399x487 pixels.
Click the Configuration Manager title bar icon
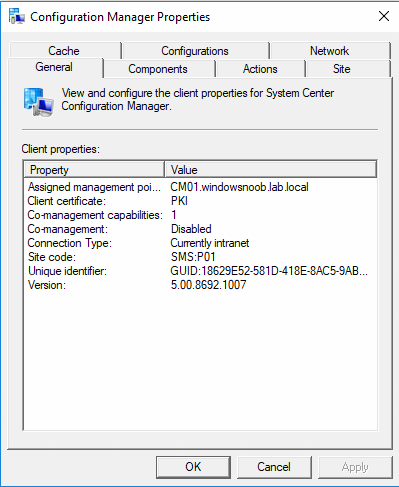click(x=17, y=16)
